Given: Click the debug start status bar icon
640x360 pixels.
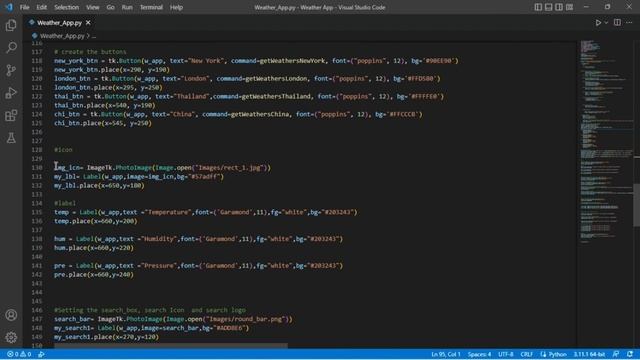Looking at the screenshot, I should 41,354.
